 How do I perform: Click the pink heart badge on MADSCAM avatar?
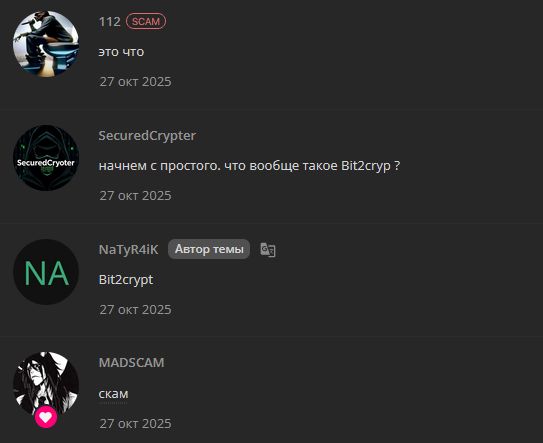coord(46,417)
